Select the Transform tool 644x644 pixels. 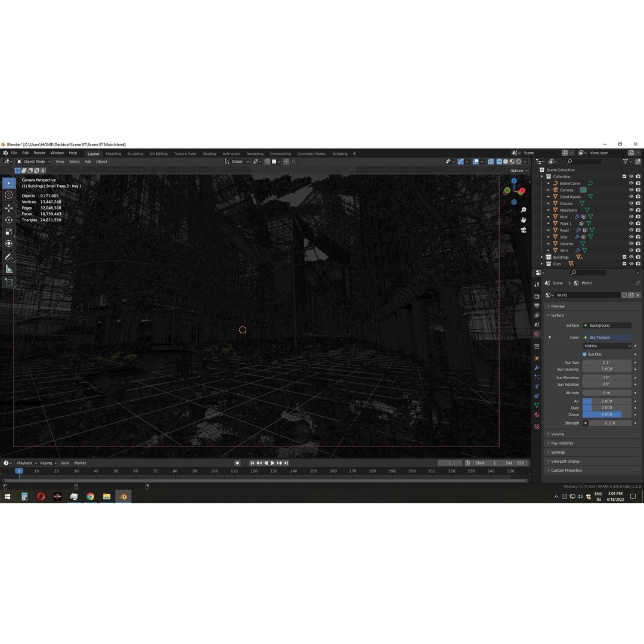8,244
